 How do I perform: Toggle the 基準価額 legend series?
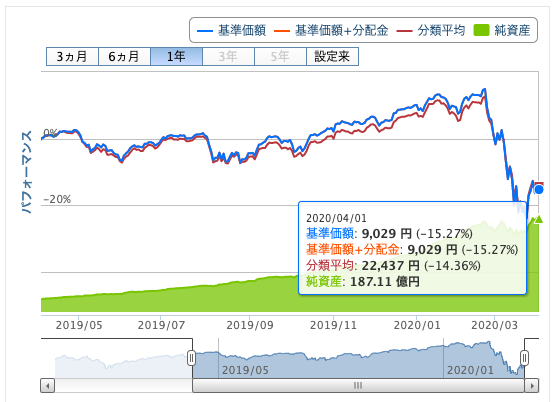[x=231, y=30]
